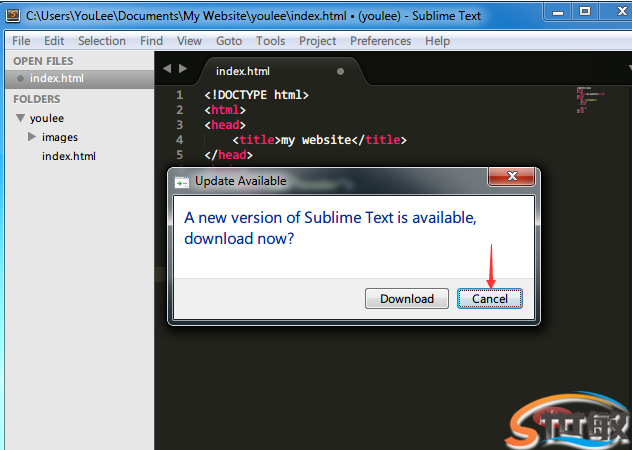
Task: Click the FOLDERS header
Action: [x=37, y=99]
